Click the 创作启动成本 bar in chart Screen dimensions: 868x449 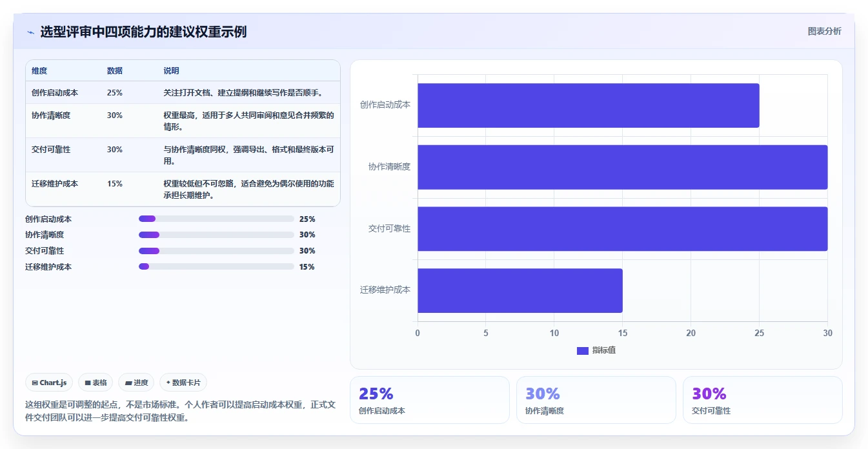(x=589, y=105)
